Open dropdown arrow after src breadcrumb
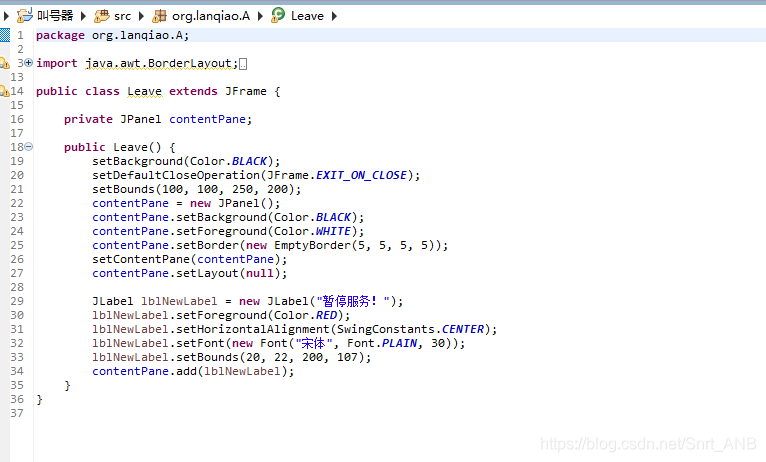The image size is (766, 462). point(142,16)
